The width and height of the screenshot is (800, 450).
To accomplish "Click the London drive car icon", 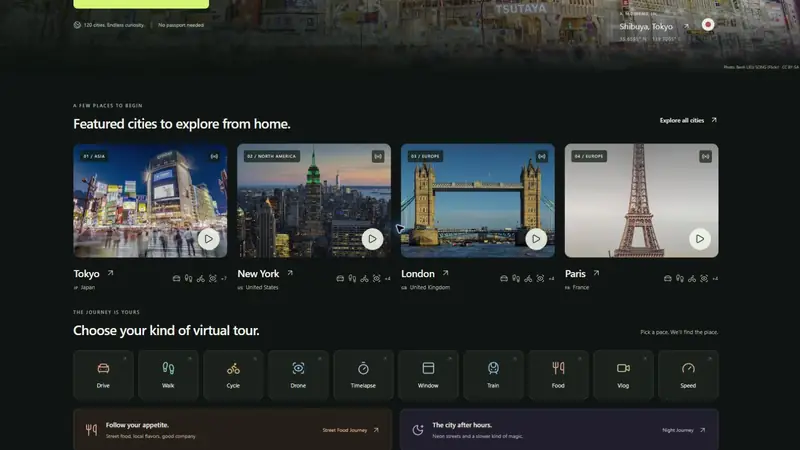I will (x=504, y=279).
